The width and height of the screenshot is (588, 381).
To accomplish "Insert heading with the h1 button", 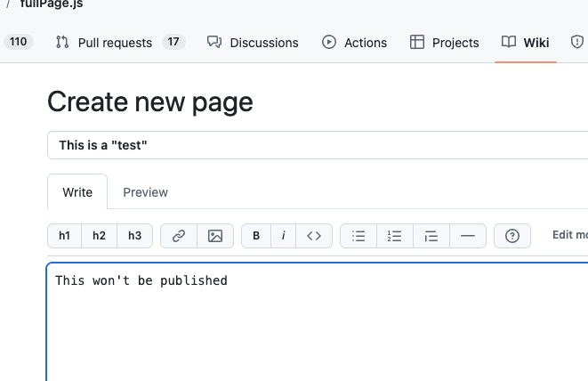I will 65,236.
